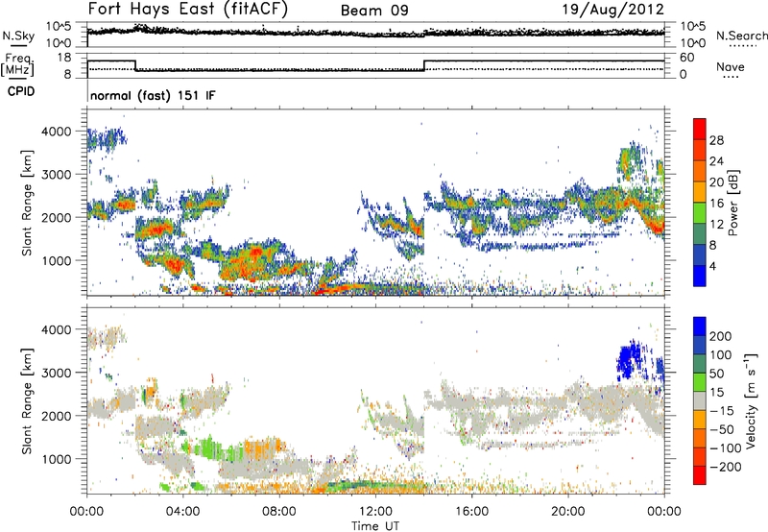Pick the bright blue bottom segment of Power color bar
The image size is (768, 532).
(700, 276)
